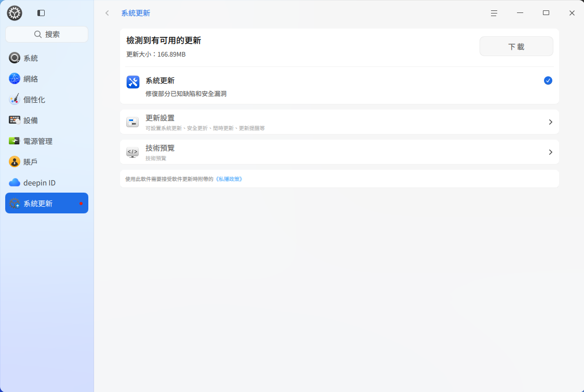Uncheck the 系統更新 blue checkmark

pyautogui.click(x=548, y=80)
